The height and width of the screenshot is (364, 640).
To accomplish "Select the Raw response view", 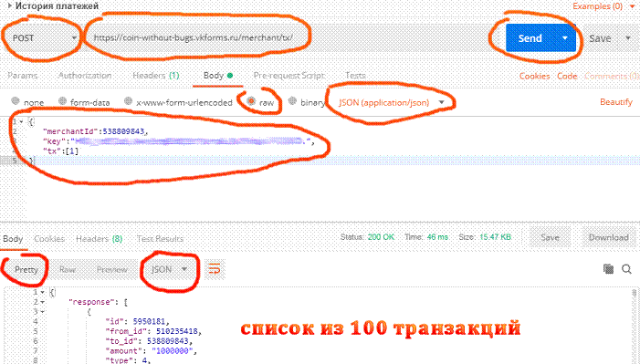I will (x=68, y=269).
